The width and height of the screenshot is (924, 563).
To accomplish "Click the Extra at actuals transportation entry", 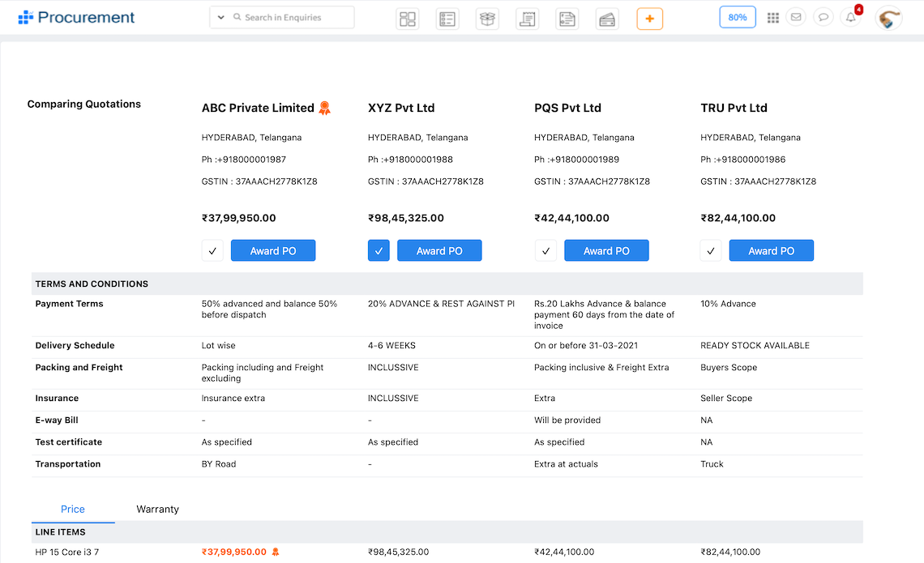I will pyautogui.click(x=566, y=464).
